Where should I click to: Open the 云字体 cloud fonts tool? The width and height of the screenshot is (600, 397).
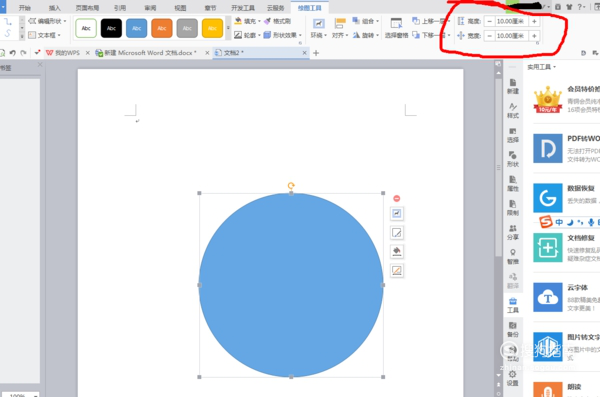548,297
